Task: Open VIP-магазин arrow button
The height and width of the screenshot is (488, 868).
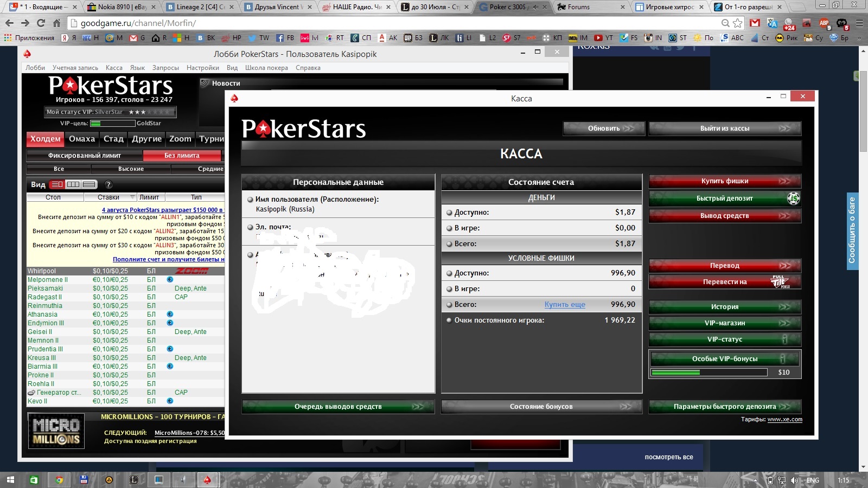Action: pyautogui.click(x=785, y=323)
